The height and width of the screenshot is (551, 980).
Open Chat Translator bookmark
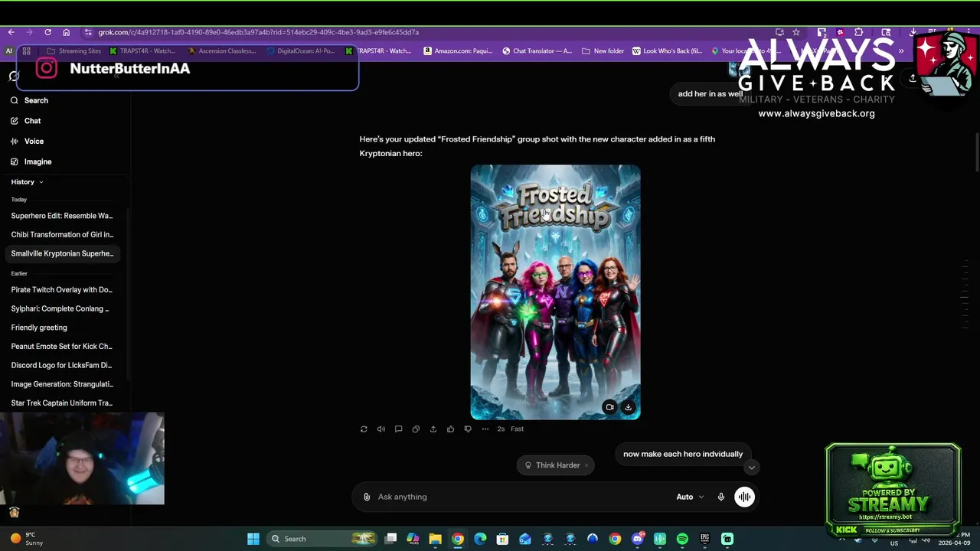537,51
